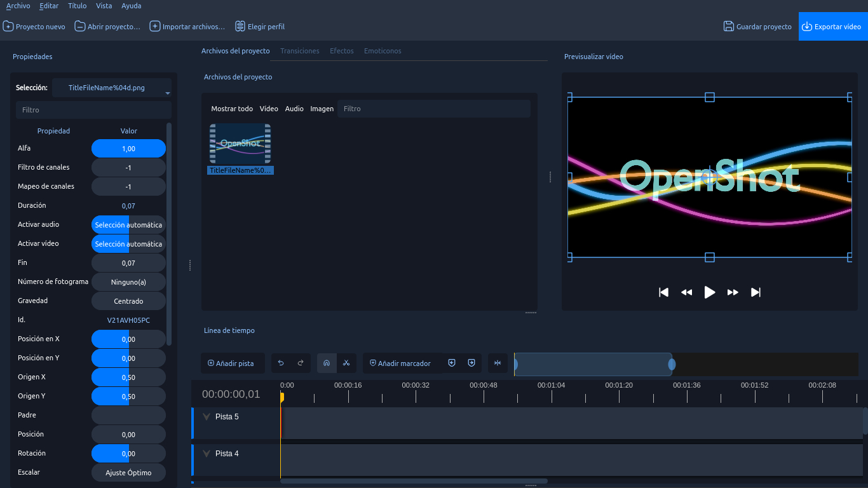Click the Origen Y value slider
Image resolution: width=868 pixels, height=488 pixels.
[128, 396]
